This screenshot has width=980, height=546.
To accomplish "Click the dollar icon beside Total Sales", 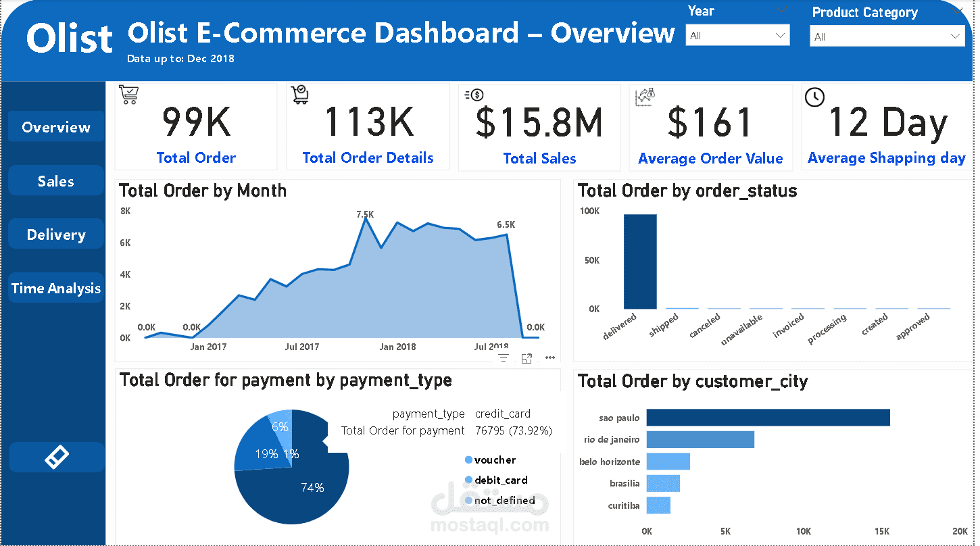I will [474, 95].
